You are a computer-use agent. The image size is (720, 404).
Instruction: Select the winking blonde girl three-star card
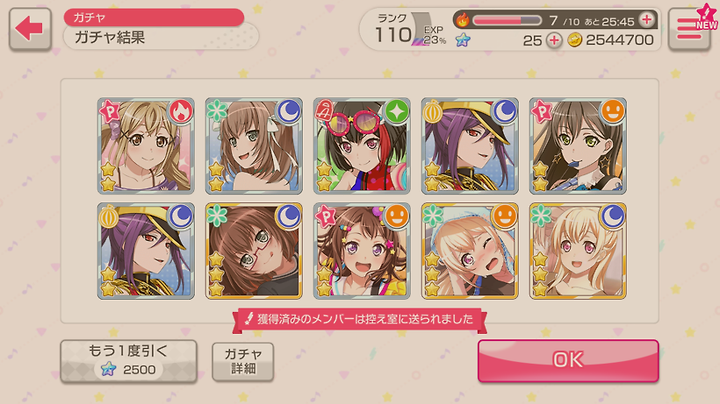click(x=470, y=251)
